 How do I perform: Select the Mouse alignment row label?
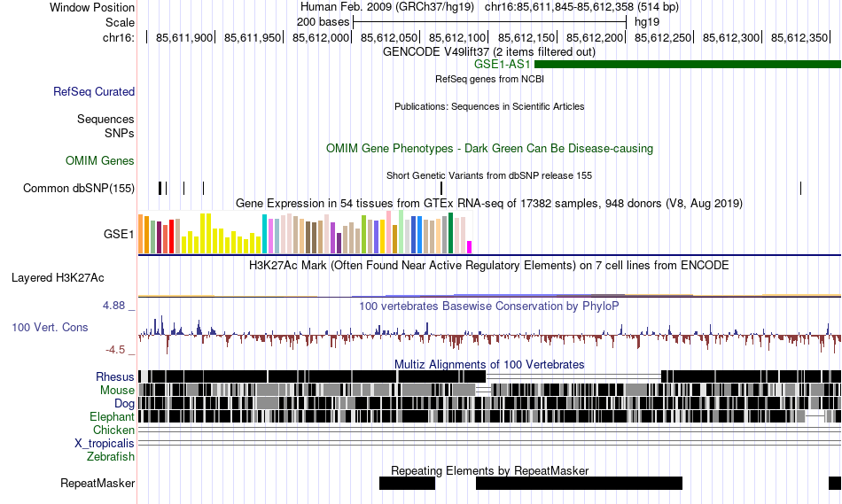pos(117,391)
